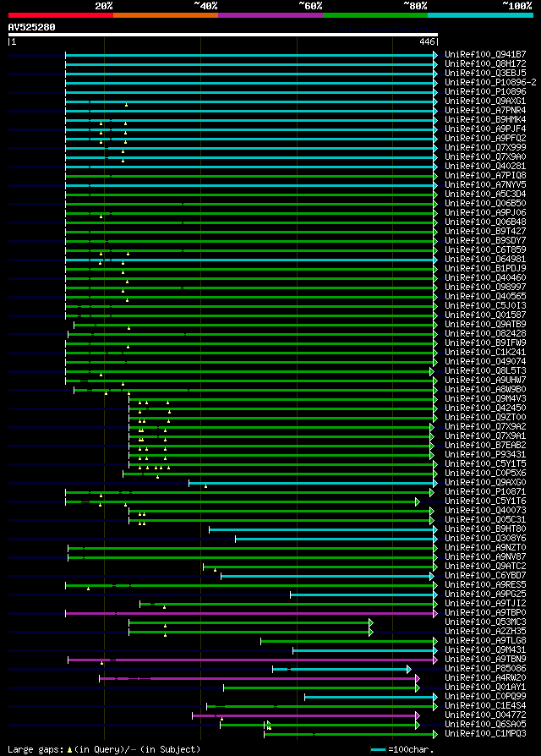Select the UniRef100_A9TBP0 label
Viewport: 541px width, 756px height.
coord(485,613)
